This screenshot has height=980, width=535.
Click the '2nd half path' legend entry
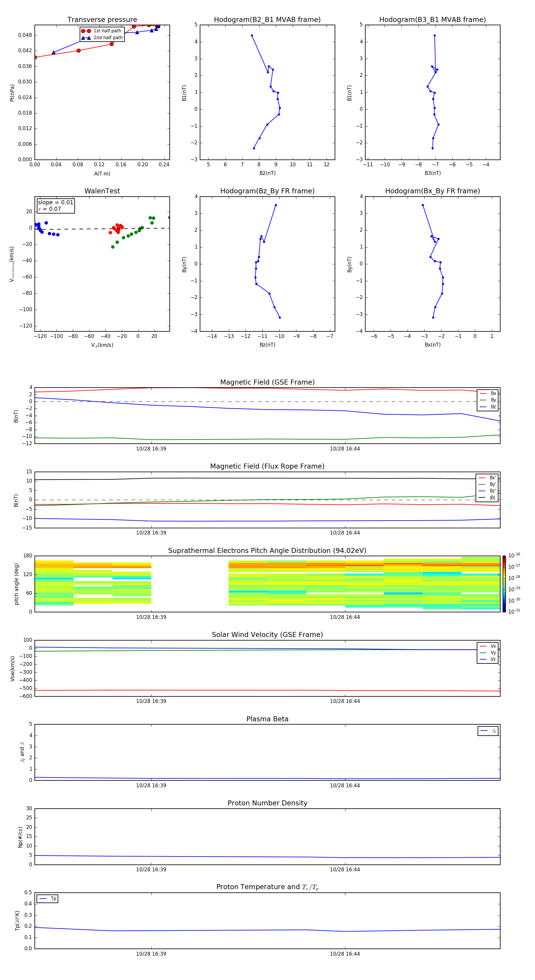coord(102,38)
